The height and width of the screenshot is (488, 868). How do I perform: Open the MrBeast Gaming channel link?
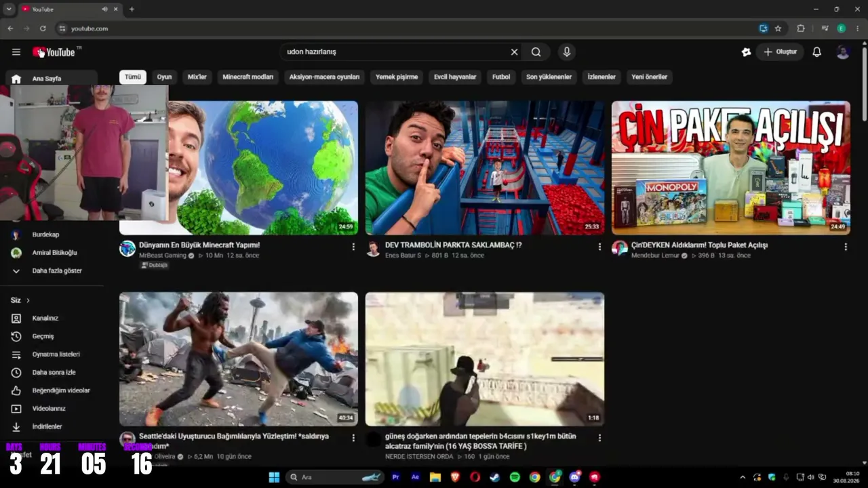click(x=163, y=256)
